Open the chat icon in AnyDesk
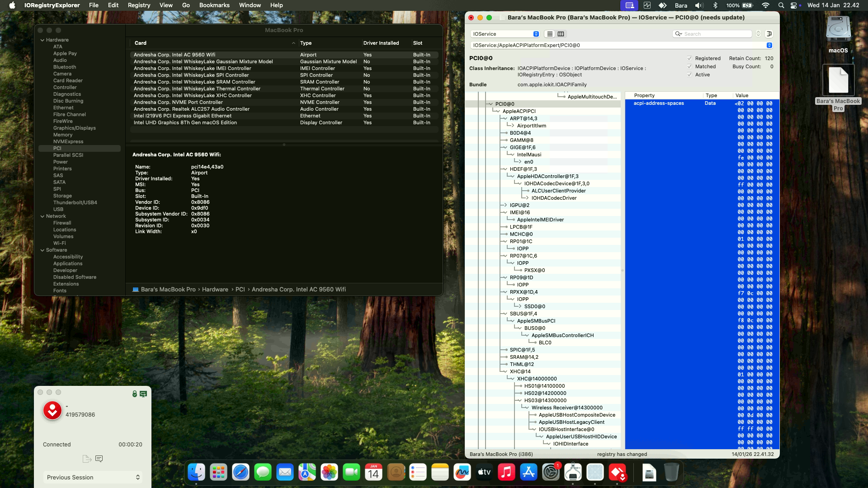This screenshot has height=488, width=868. coord(99,459)
